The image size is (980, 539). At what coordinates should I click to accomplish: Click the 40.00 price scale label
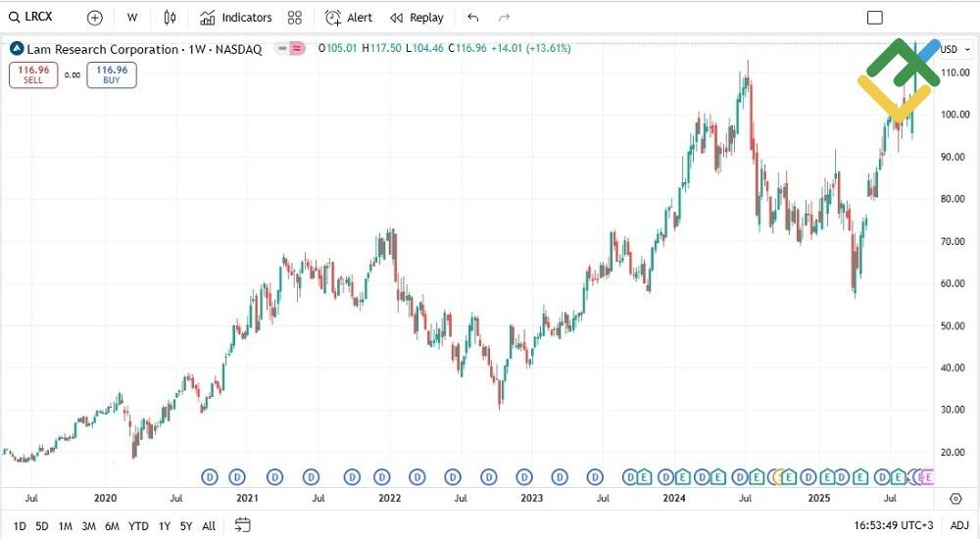click(955, 367)
